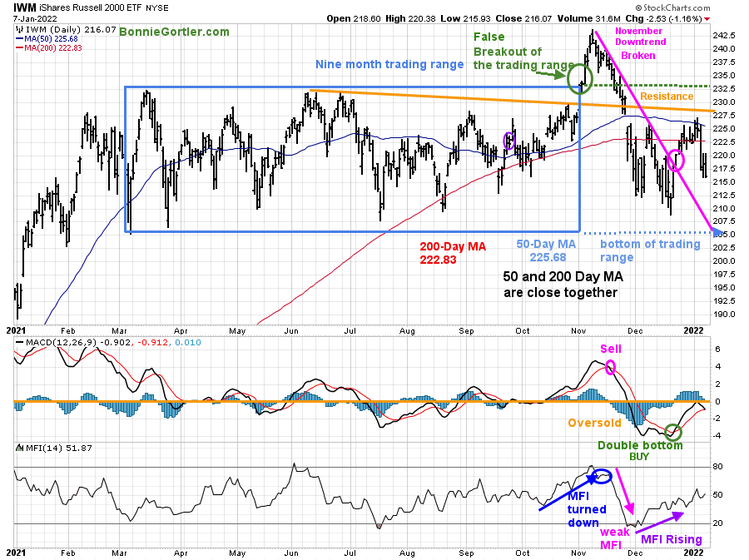This screenshot has height=560, width=749.
Task: Click the red down arrow beside Chg
Action: (707, 19)
